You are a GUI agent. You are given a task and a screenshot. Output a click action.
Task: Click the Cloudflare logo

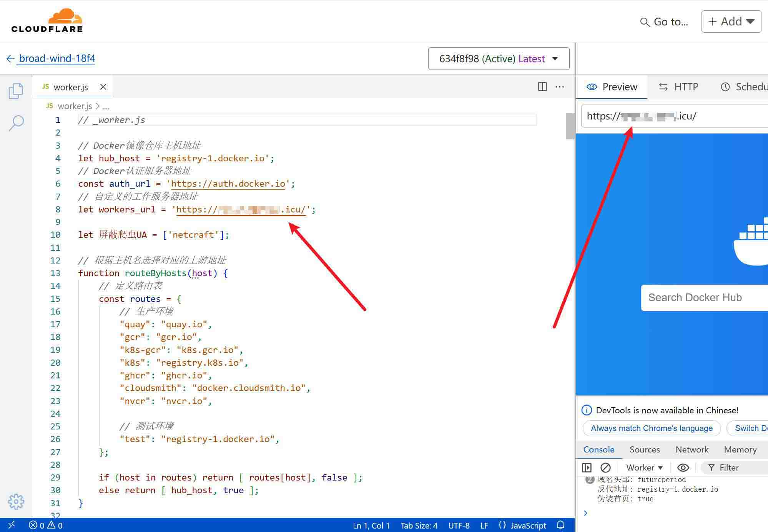pyautogui.click(x=47, y=20)
